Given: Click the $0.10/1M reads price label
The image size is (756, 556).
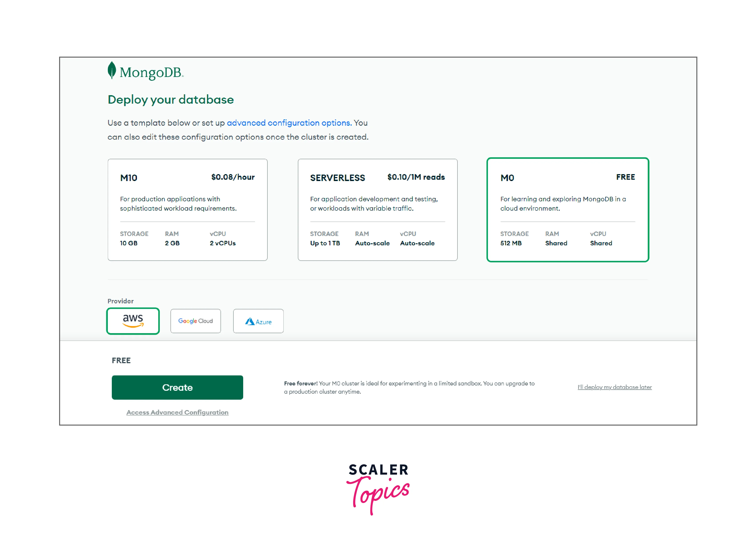Looking at the screenshot, I should [416, 177].
